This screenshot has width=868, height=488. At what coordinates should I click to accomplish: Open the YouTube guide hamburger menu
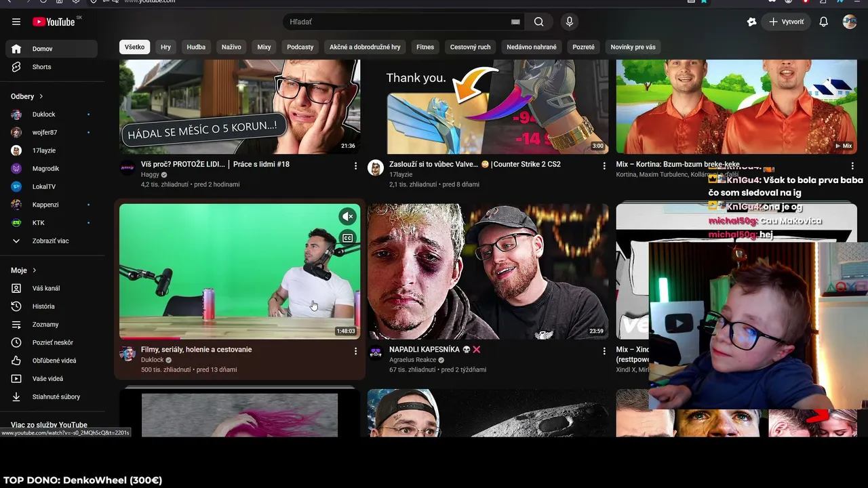16,22
